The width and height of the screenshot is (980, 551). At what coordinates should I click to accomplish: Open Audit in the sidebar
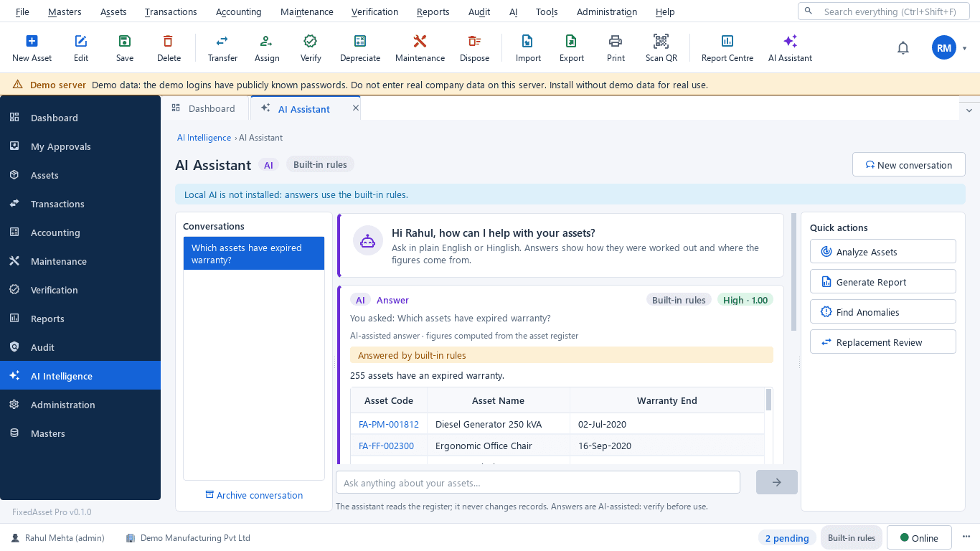pos(80,347)
